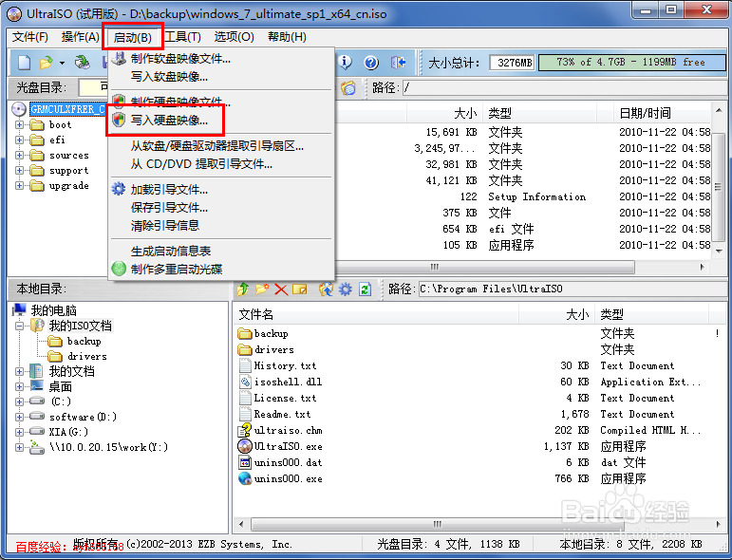
Task: Choose 从 CD/DVD 提取引导文件... entry
Action: point(201,164)
